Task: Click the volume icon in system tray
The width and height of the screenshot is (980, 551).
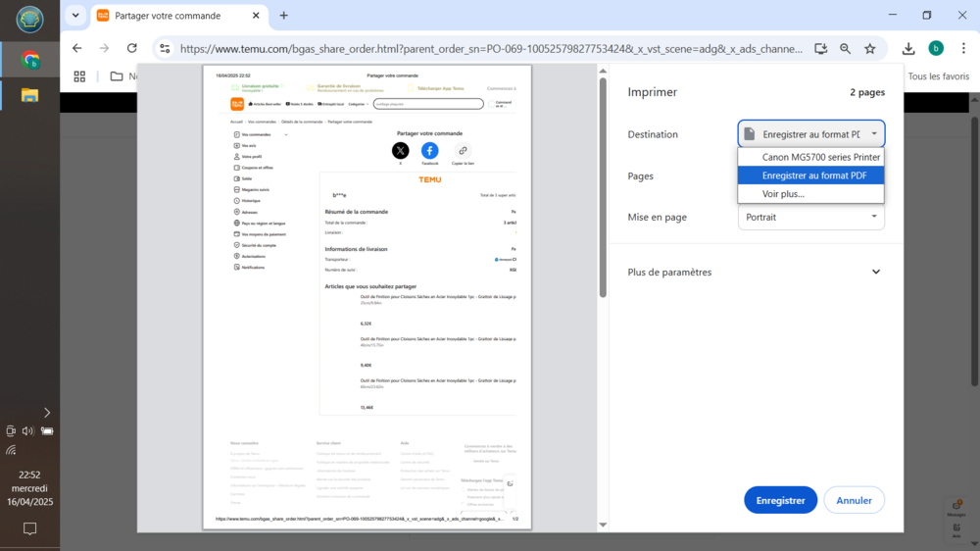Action: click(x=27, y=430)
